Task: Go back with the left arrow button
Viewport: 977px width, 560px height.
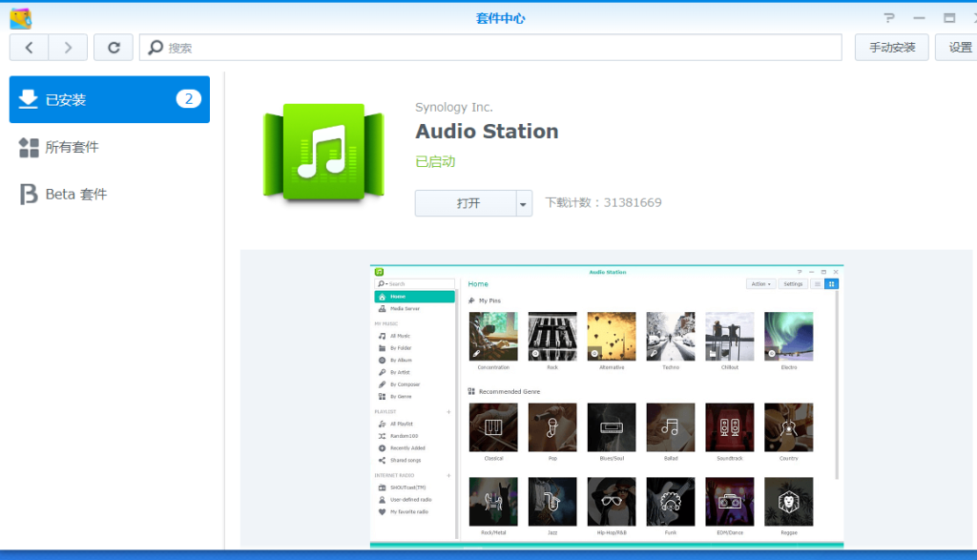Action: click(x=30, y=48)
